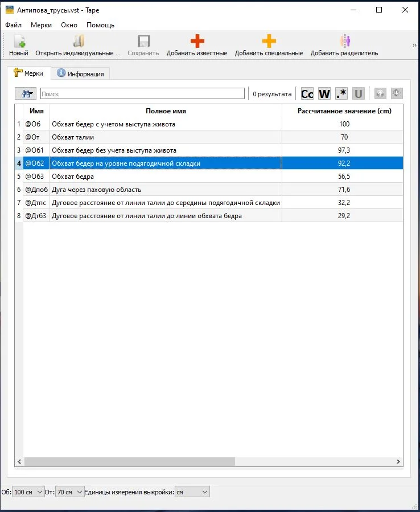Add special measurement with orange plus
Image resolution: width=420 pixels, height=512 pixels.
pos(269,42)
